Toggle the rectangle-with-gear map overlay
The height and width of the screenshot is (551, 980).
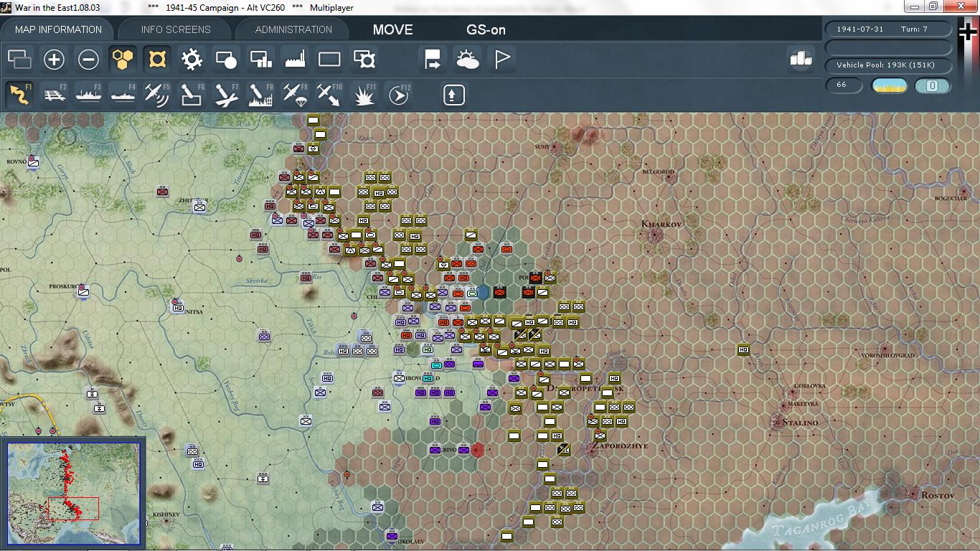point(364,60)
